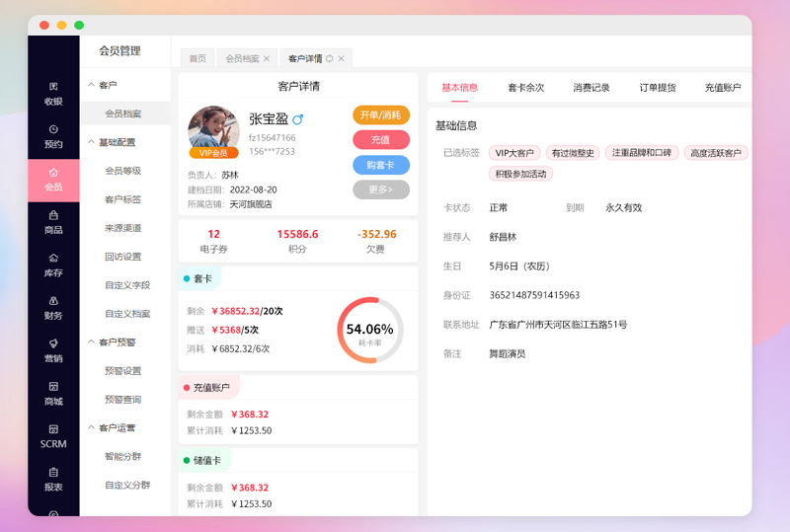Collapse the 客户预警 menu group
Image resolution: width=790 pixels, height=532 pixels.
point(90,342)
